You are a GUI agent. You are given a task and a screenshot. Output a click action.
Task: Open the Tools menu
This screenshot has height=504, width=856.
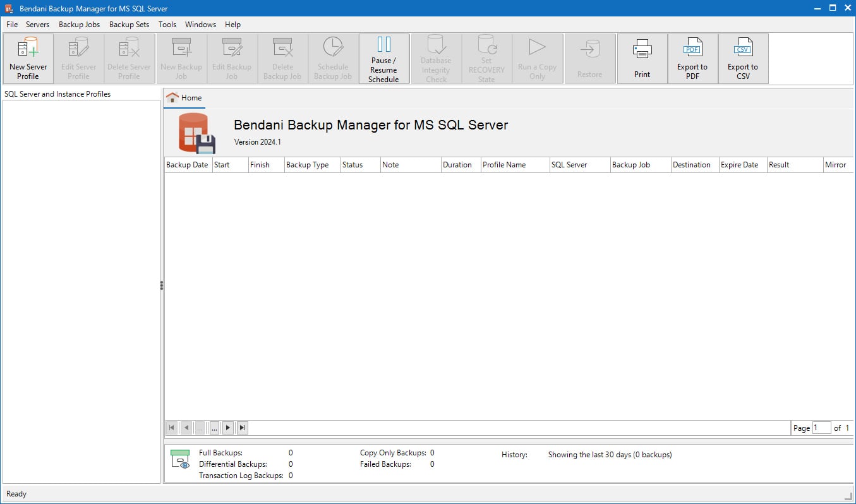[167, 25]
